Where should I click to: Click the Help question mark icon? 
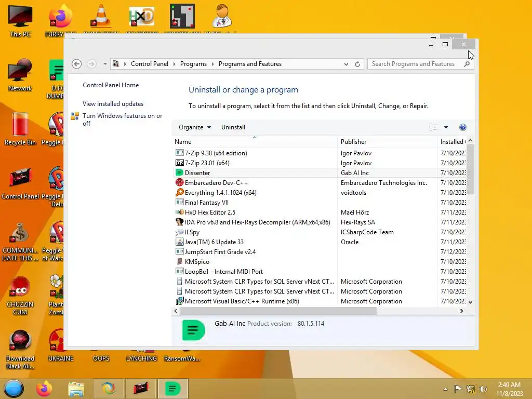463,127
